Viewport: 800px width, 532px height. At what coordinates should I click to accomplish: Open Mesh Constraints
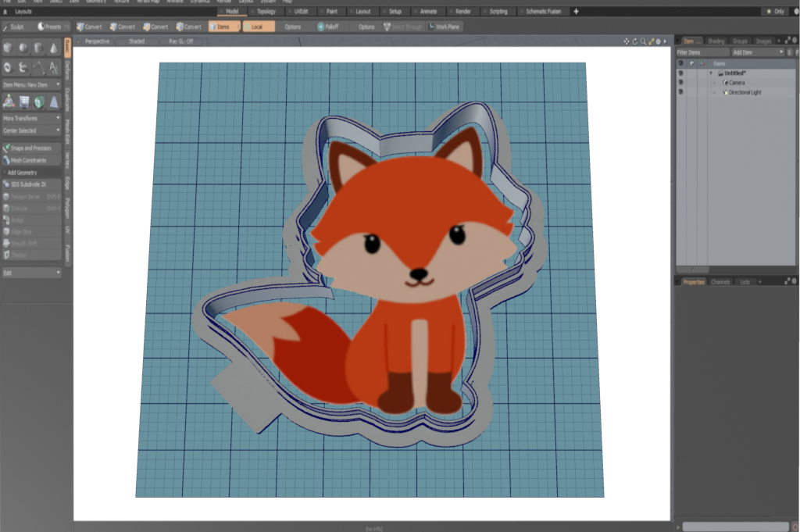click(x=31, y=160)
